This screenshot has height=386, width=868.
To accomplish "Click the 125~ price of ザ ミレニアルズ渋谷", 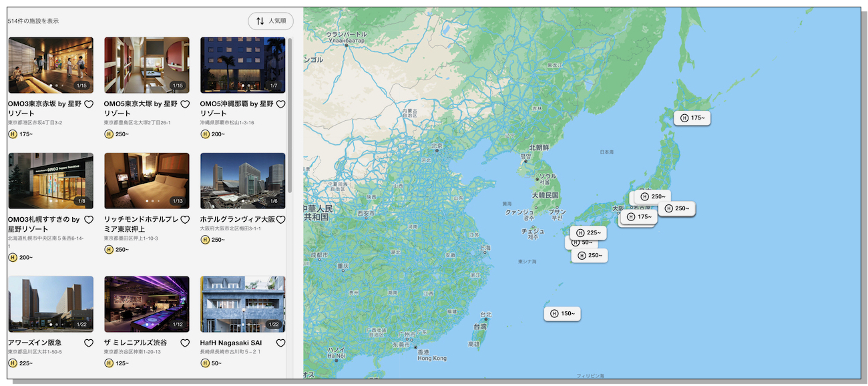I will (122, 363).
